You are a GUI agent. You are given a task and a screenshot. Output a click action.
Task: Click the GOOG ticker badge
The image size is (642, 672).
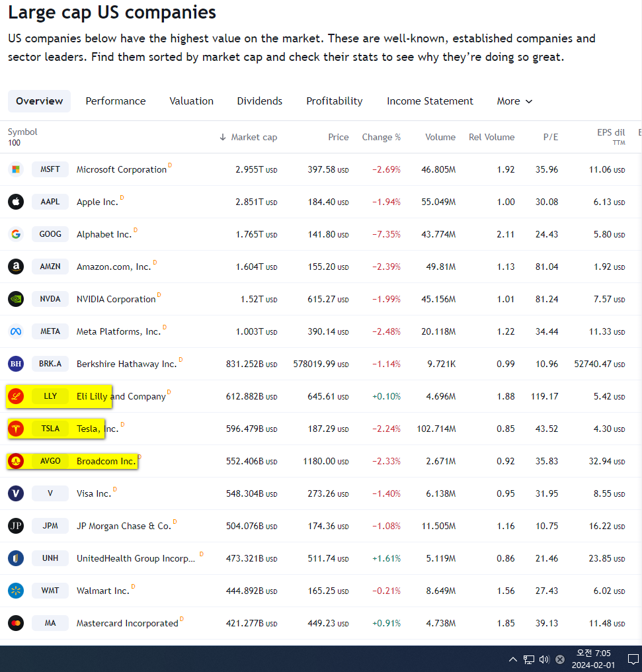click(50, 234)
